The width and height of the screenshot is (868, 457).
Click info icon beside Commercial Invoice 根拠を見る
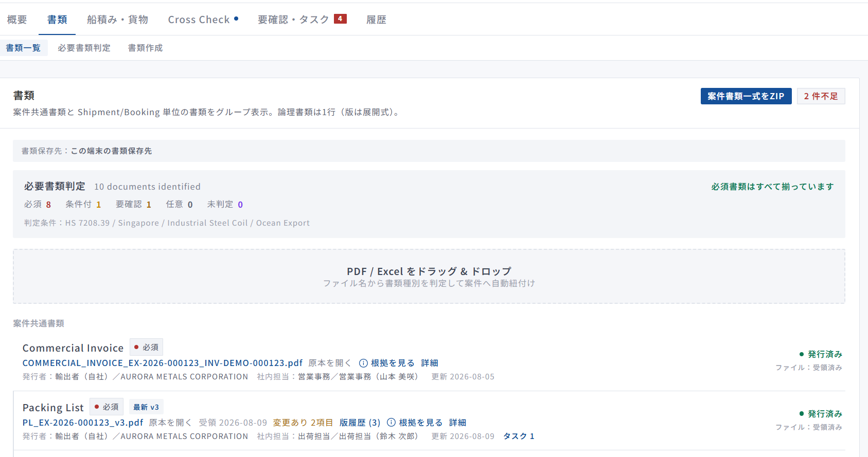tap(363, 363)
